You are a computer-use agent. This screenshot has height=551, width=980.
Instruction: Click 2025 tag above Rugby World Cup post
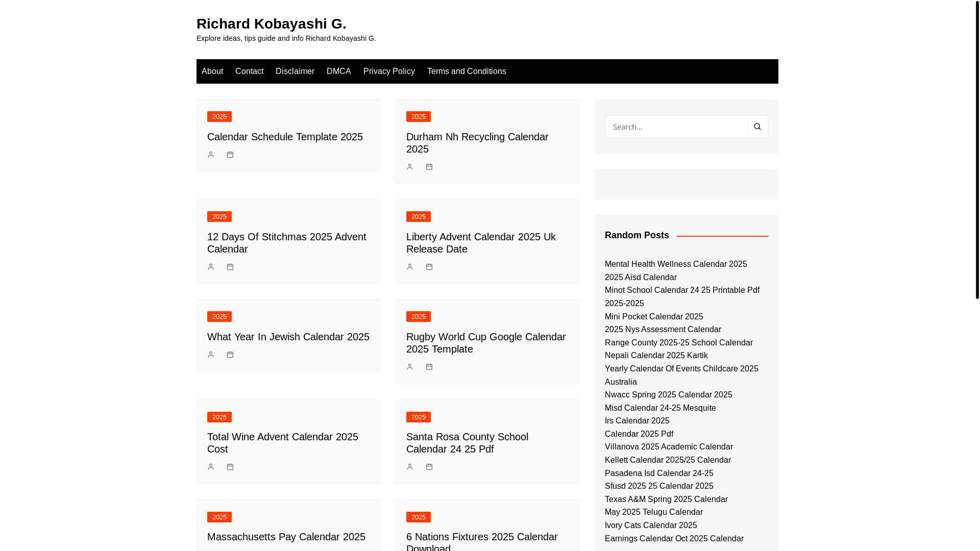(x=419, y=317)
